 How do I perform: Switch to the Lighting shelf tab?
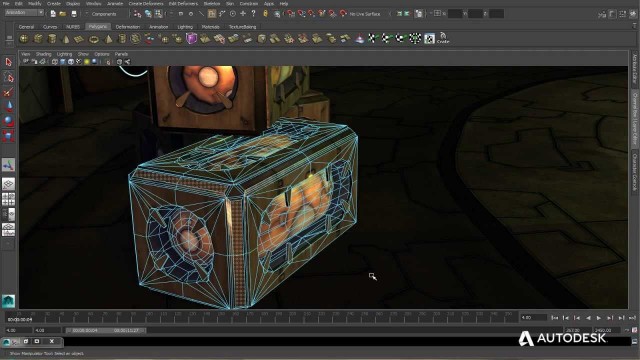point(185,27)
